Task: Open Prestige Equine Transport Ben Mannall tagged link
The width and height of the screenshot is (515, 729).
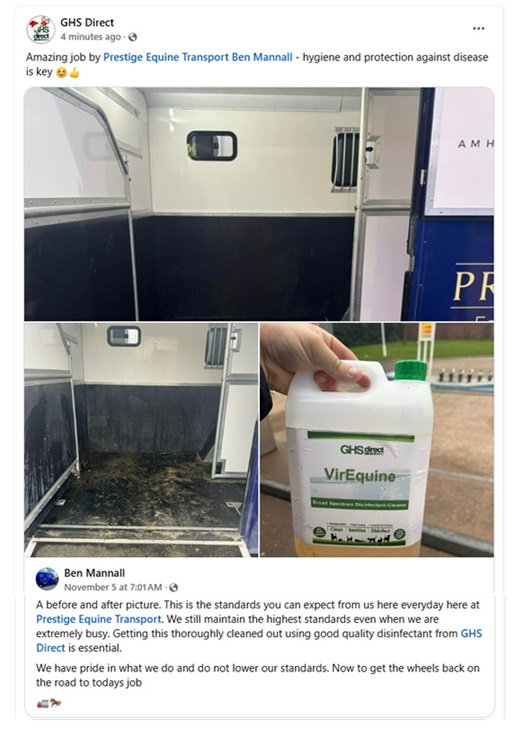Action: (198, 57)
